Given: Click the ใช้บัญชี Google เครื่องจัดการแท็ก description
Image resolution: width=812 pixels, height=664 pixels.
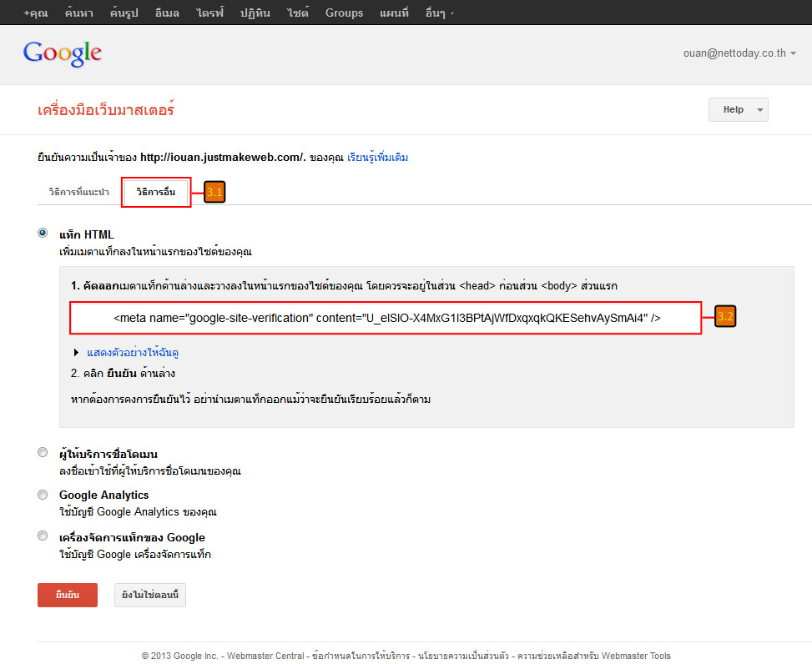Looking at the screenshot, I should [135, 554].
